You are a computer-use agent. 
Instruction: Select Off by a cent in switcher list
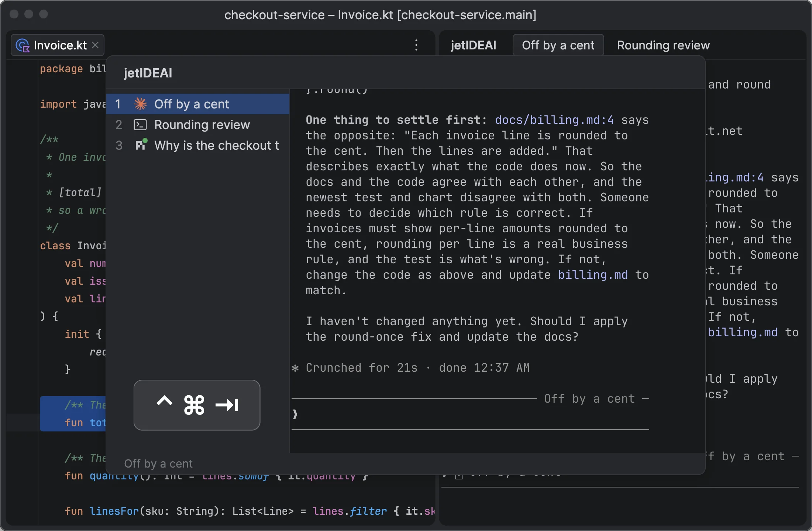(198, 104)
